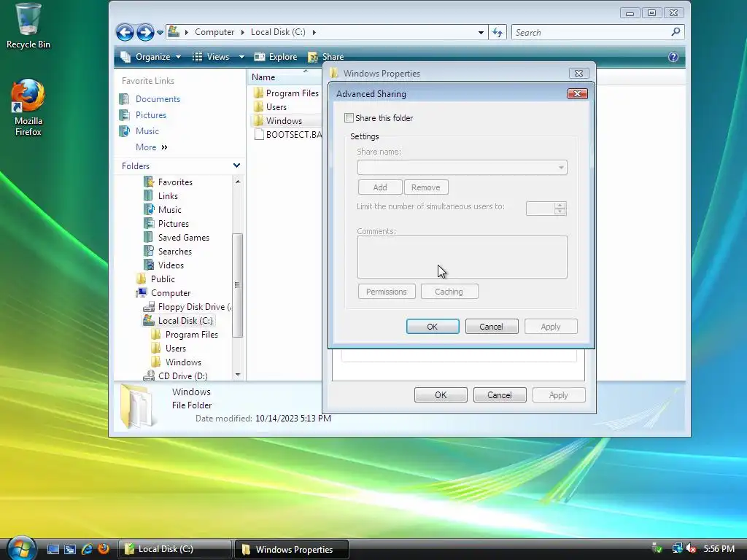
Task: Click the Remove share name button
Action: pyautogui.click(x=426, y=187)
